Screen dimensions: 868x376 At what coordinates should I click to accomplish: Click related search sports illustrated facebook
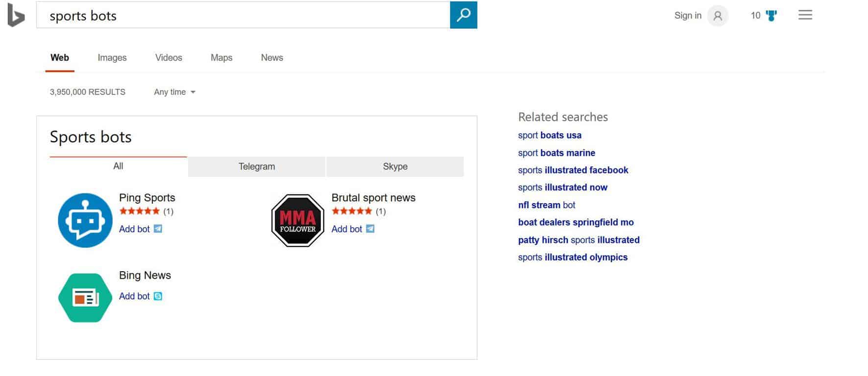click(573, 170)
